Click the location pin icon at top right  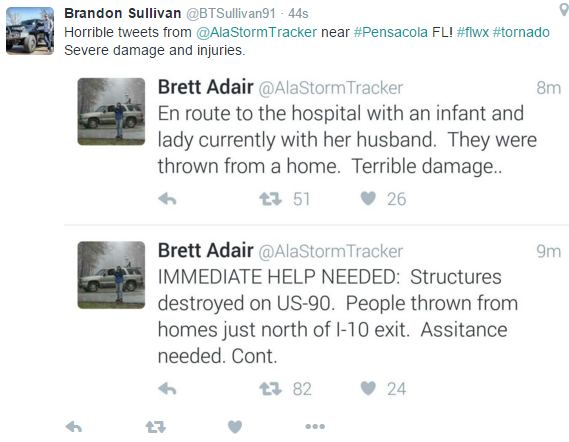point(564,9)
